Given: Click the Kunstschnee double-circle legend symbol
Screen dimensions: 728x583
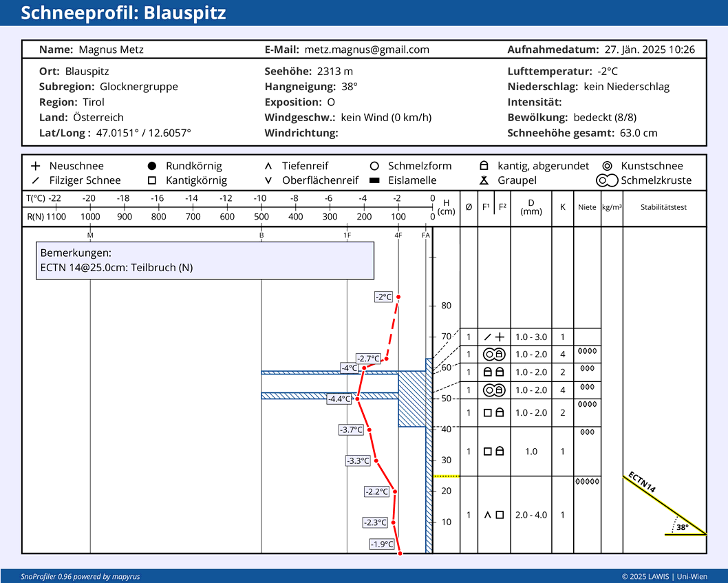Looking at the screenshot, I should [608, 166].
